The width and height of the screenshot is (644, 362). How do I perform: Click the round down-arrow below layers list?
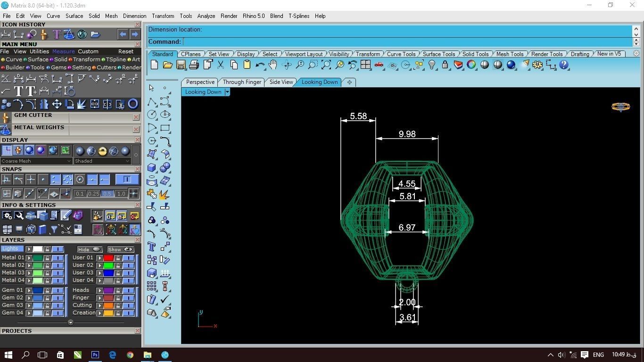click(71, 323)
